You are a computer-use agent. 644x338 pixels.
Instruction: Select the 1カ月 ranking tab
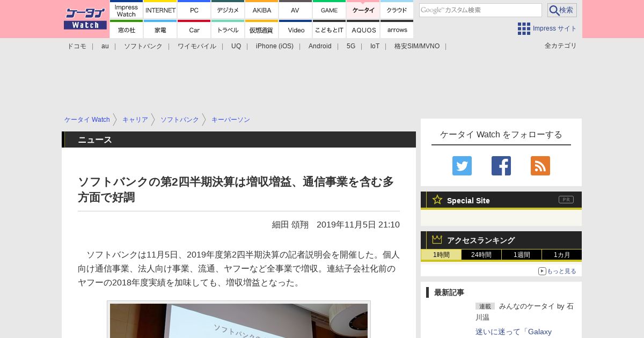562,255
